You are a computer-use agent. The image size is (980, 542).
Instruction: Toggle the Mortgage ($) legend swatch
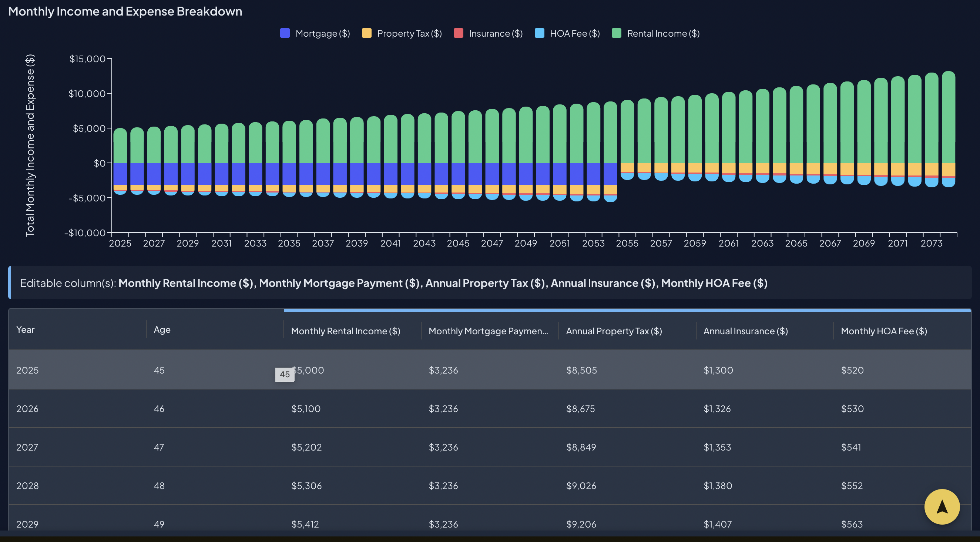coord(285,33)
